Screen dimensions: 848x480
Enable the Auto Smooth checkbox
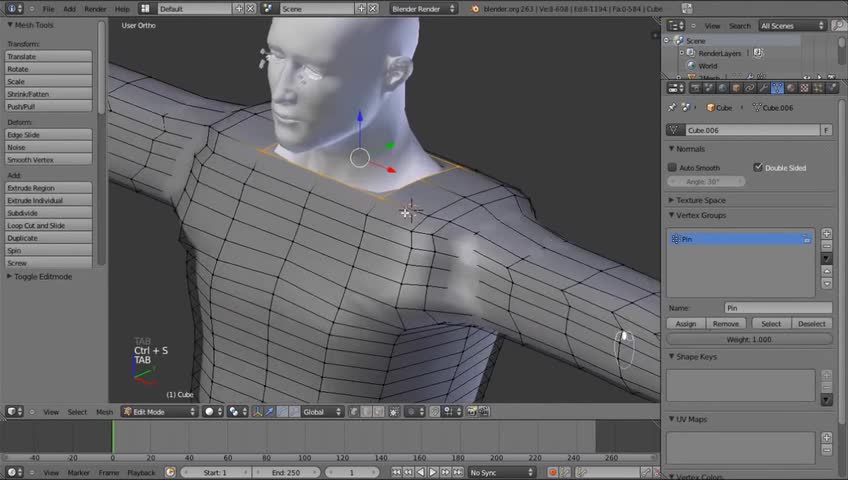[673, 168]
